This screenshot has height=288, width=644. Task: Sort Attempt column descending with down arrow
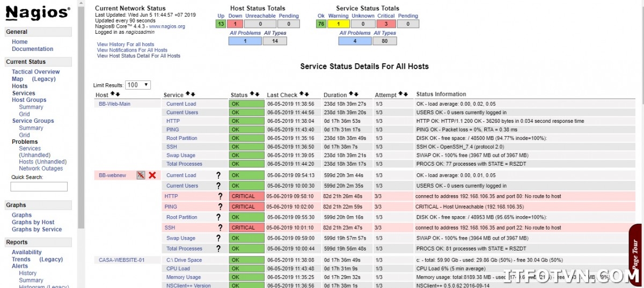tap(406, 94)
